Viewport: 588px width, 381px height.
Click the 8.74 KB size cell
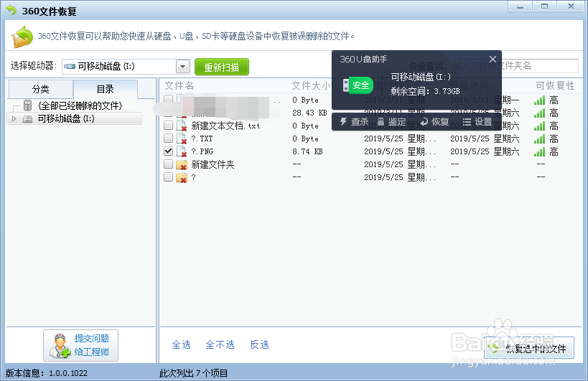307,151
